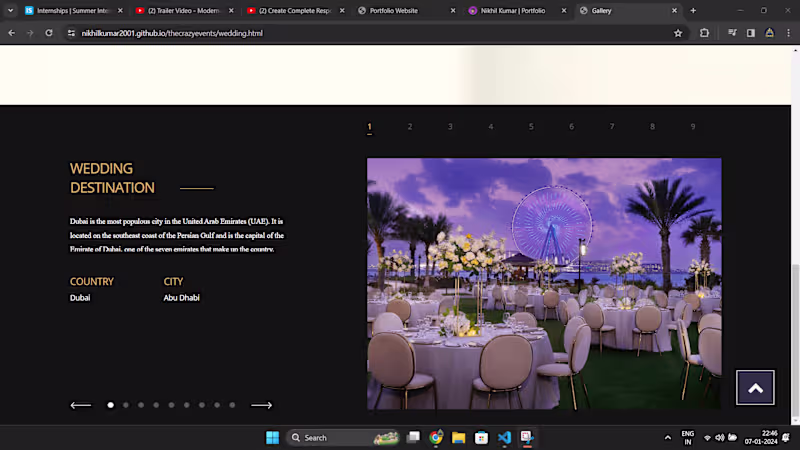
Task: Select slide number 3 in pagination
Action: [450, 127]
